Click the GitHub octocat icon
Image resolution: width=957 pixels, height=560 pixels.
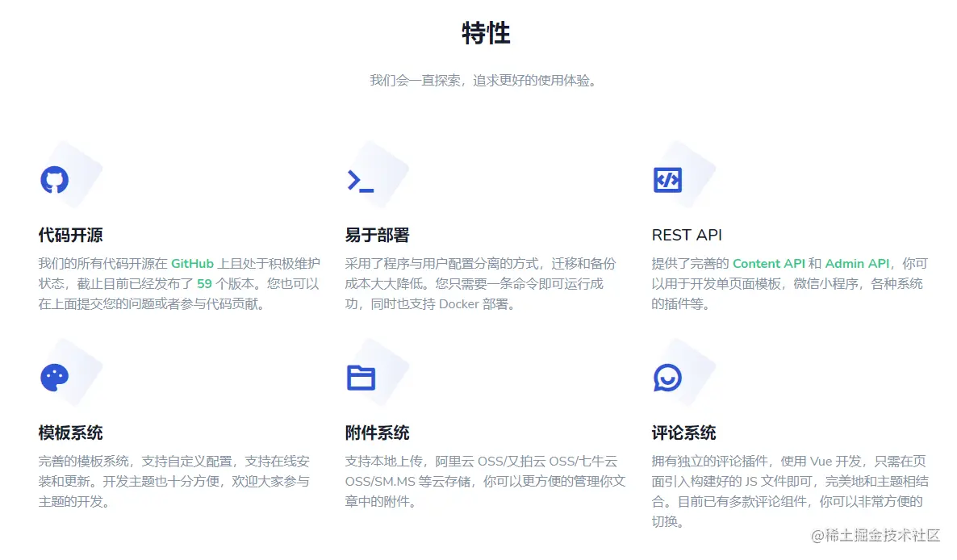(x=54, y=180)
